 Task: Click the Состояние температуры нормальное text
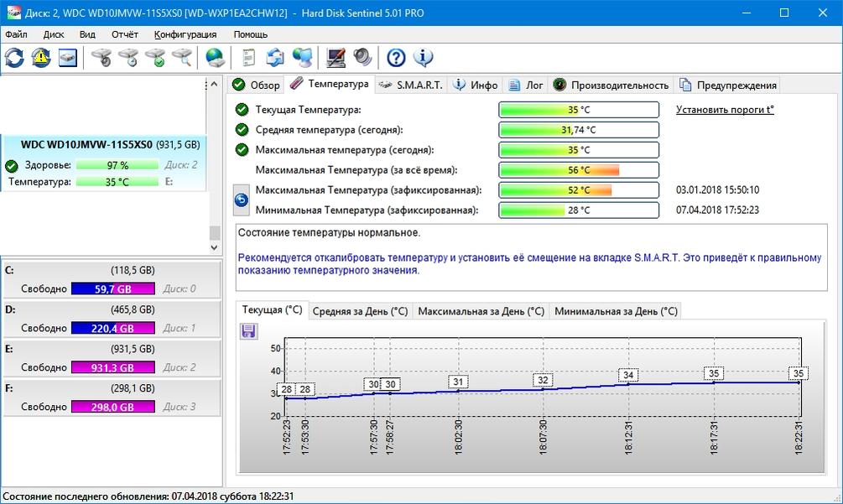tap(329, 232)
